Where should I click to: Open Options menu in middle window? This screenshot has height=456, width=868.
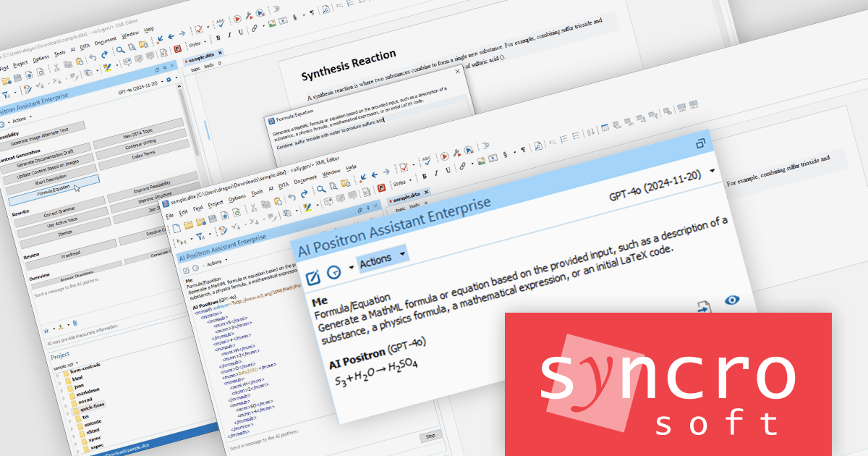(237, 200)
